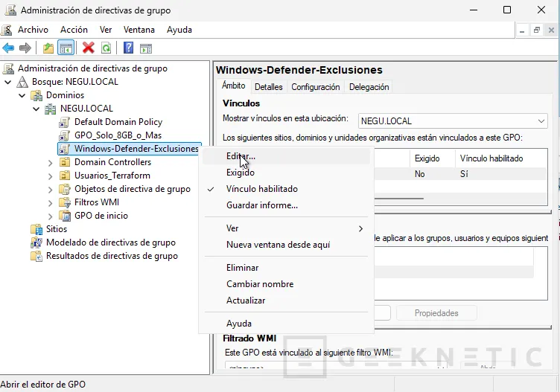
Task: Click the Domain Controllers OU folder icon
Action: click(65, 162)
